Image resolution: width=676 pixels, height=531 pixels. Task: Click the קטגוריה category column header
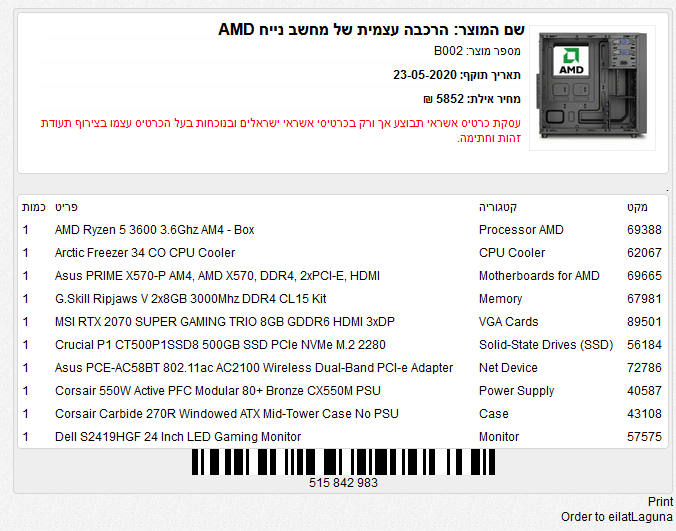498,207
